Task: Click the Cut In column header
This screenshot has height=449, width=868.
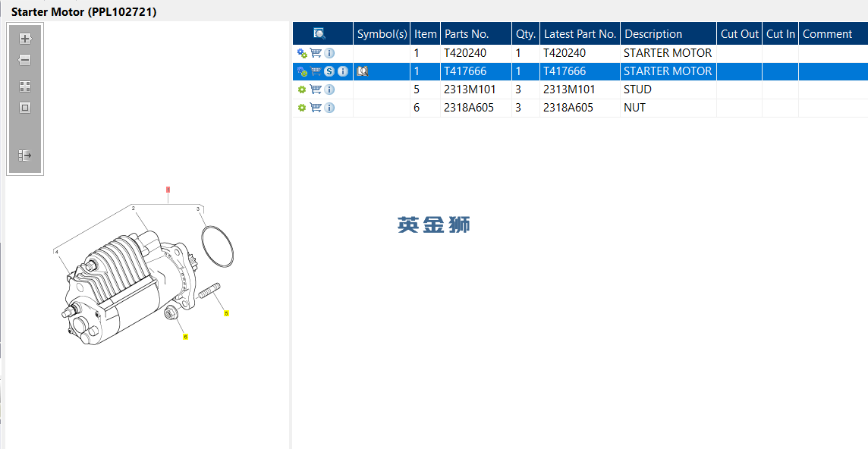Action: (x=781, y=34)
